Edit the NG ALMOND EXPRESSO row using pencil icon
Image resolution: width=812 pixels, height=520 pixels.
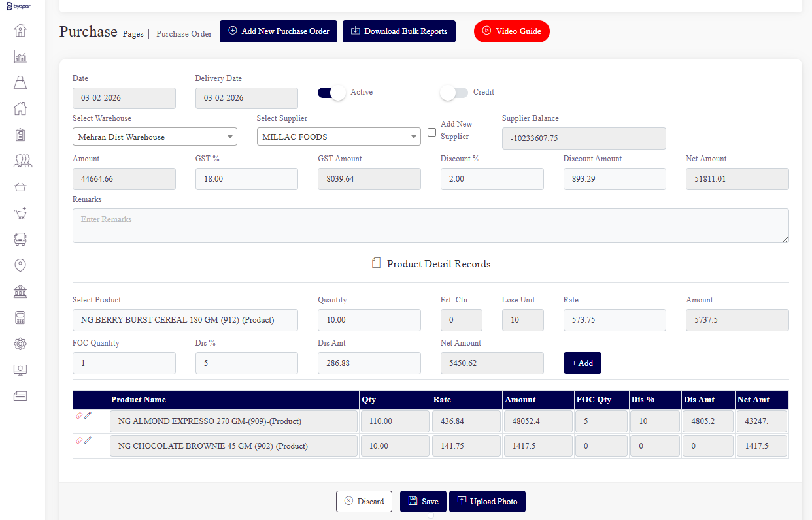[88, 415]
